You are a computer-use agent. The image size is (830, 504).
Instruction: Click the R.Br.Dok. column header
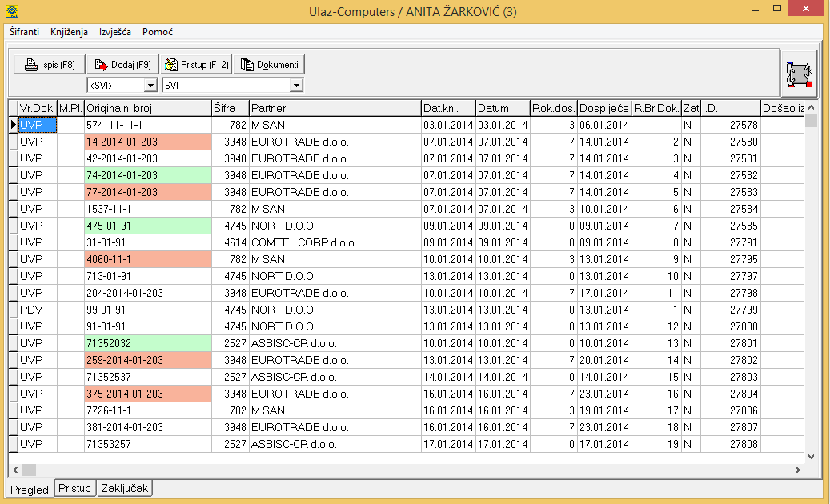656,109
